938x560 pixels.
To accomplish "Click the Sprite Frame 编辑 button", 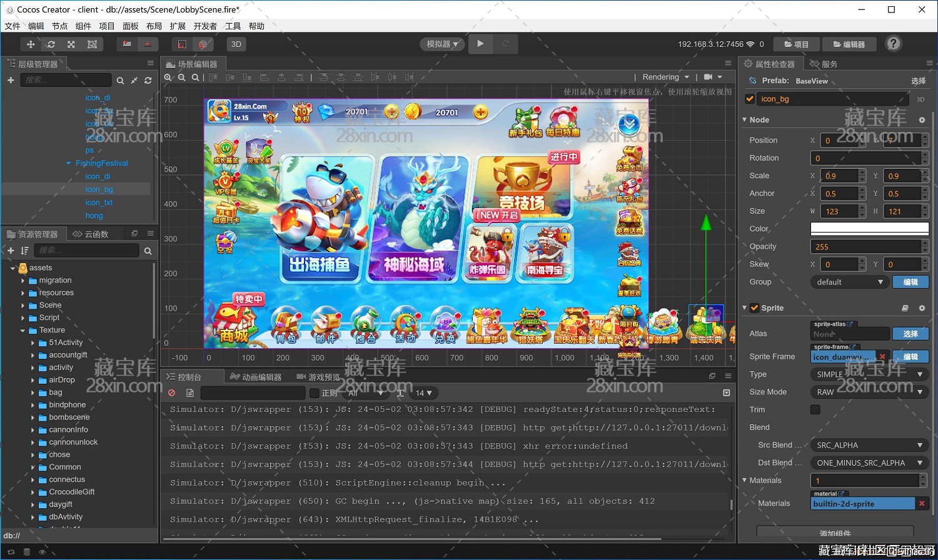I will (910, 357).
